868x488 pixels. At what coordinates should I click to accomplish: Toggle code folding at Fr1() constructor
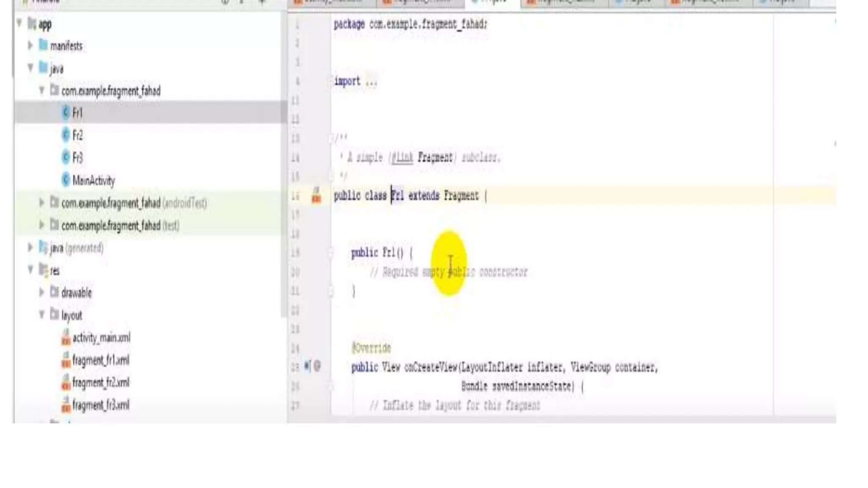(x=331, y=253)
